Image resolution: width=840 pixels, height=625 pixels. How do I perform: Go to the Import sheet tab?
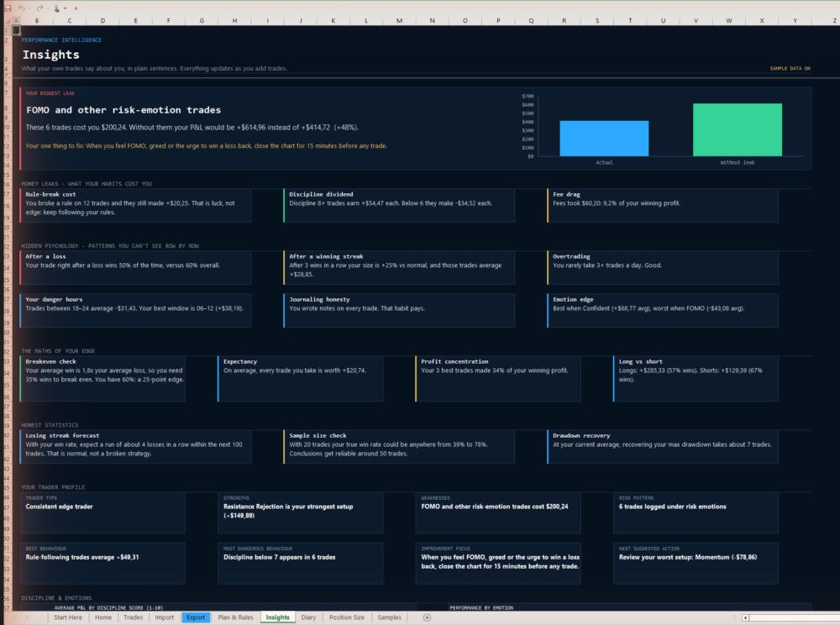165,617
